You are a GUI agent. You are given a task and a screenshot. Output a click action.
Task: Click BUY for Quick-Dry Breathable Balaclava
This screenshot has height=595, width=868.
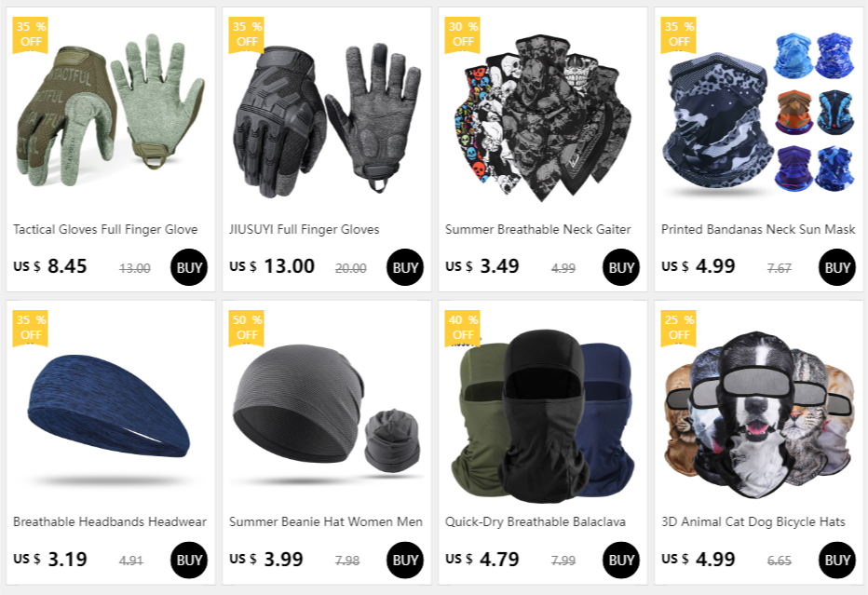click(x=620, y=561)
